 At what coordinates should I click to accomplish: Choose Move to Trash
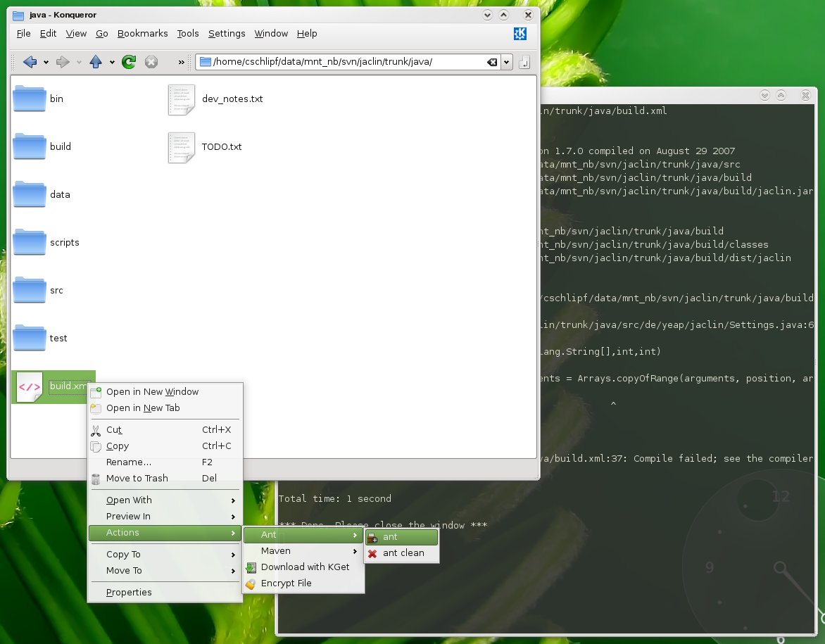[x=165, y=479]
